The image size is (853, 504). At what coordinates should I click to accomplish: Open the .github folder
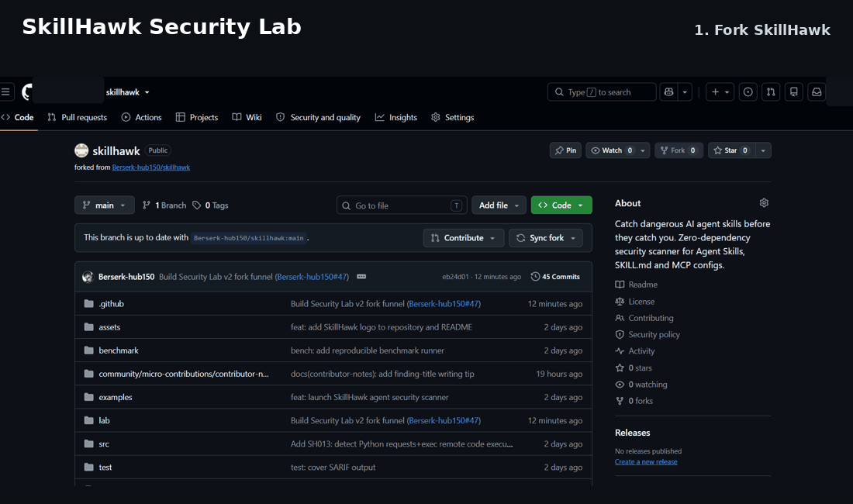click(111, 303)
